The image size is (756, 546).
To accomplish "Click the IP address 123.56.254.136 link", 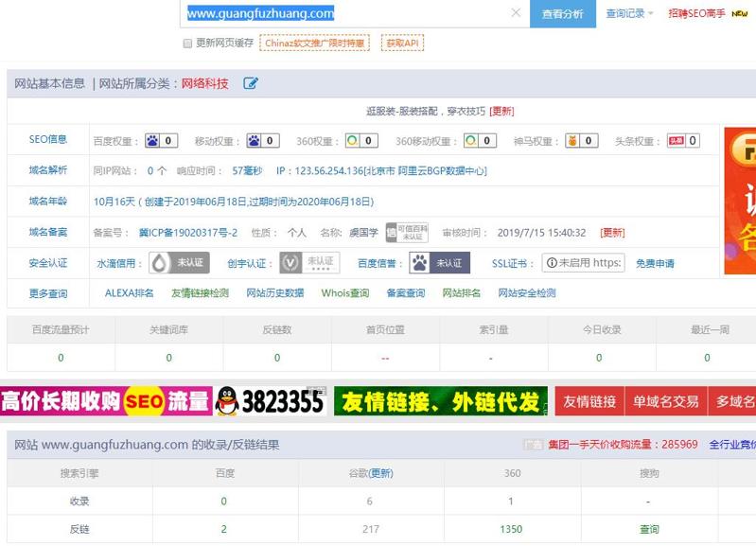I will pos(381,170).
